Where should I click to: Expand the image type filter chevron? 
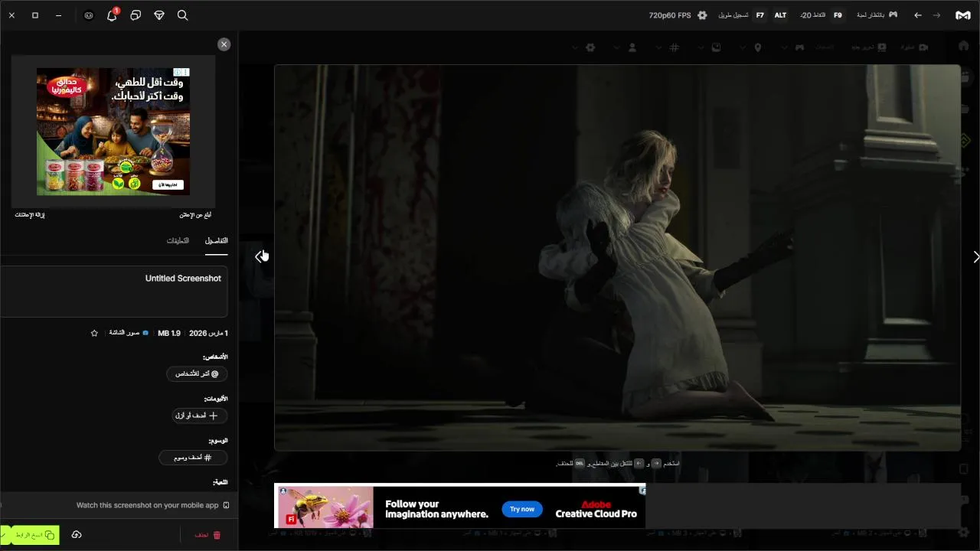(x=700, y=47)
